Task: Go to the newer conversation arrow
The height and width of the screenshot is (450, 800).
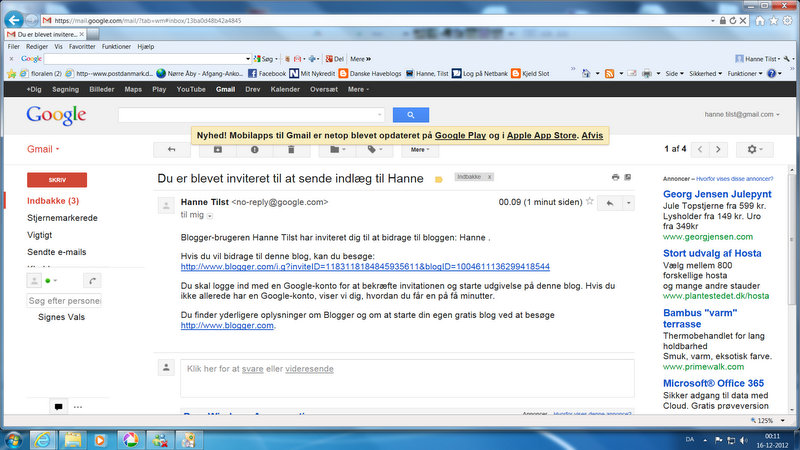Action: click(x=700, y=149)
